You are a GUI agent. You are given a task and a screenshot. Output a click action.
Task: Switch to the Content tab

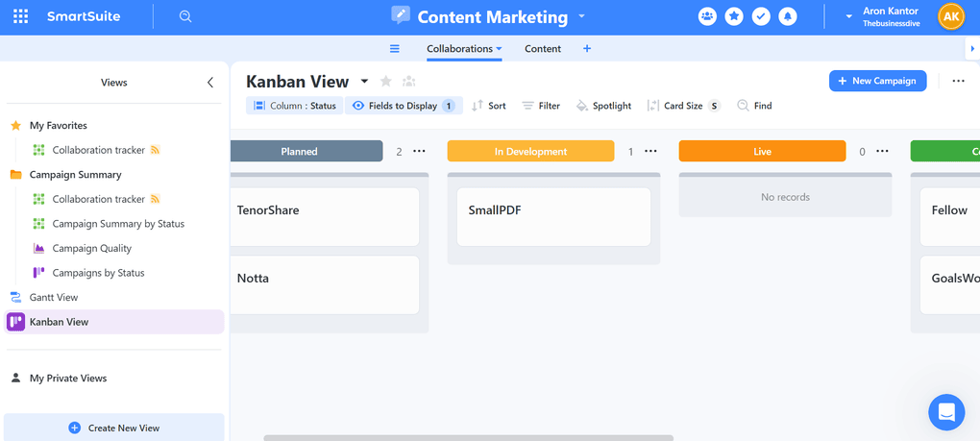(x=543, y=49)
